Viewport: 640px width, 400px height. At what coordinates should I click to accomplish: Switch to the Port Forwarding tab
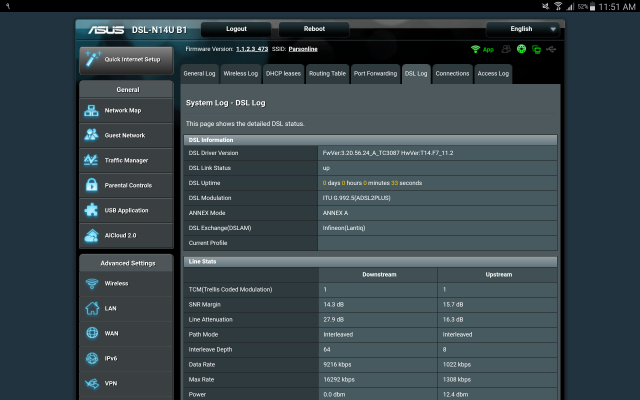click(374, 74)
